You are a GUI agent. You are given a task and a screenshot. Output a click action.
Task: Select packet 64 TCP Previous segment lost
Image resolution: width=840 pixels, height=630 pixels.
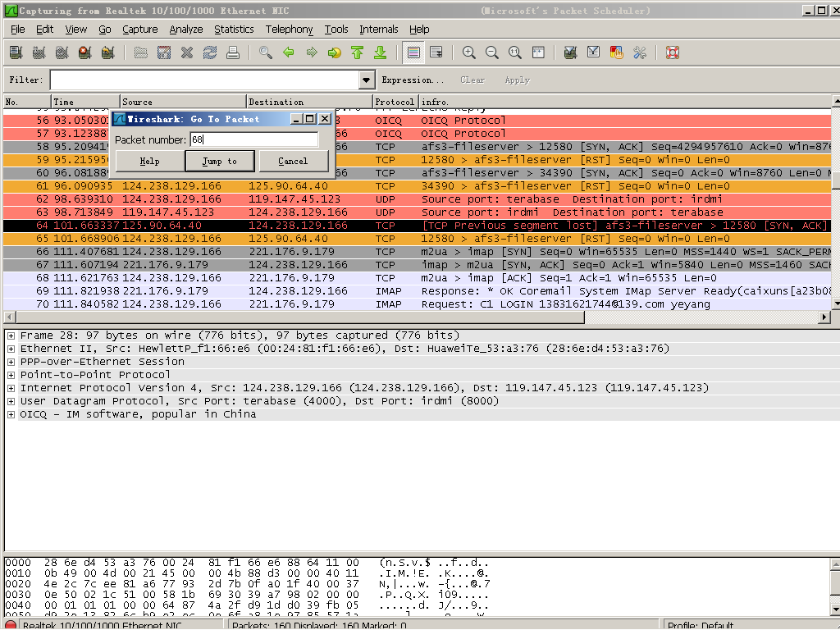tap(418, 226)
